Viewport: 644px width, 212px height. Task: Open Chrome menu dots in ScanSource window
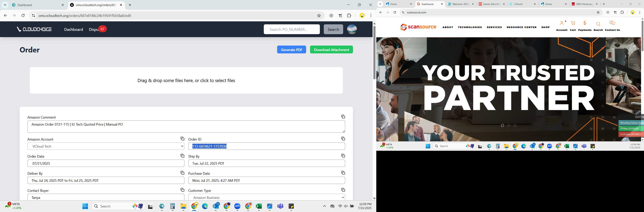(639, 12)
